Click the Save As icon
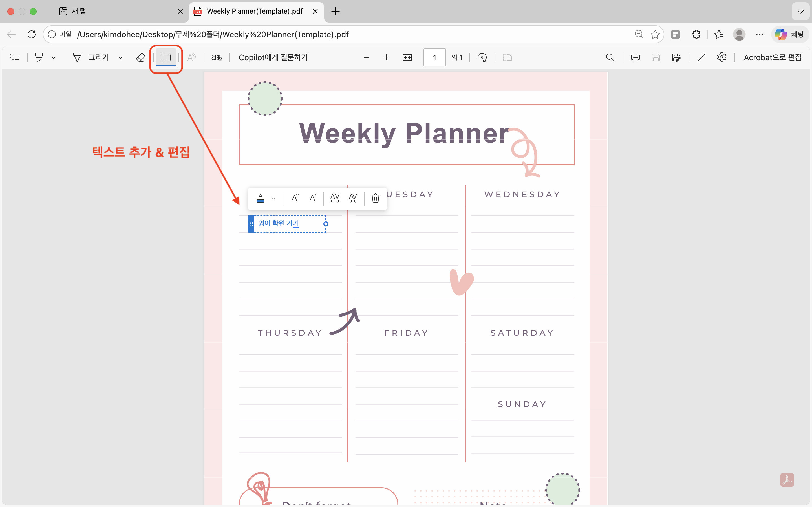 point(676,57)
